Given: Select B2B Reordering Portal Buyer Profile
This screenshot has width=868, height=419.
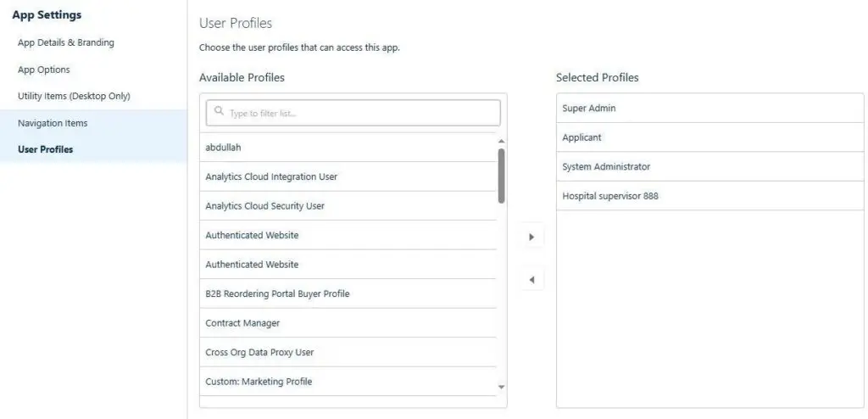Looking at the screenshot, I should (x=277, y=293).
